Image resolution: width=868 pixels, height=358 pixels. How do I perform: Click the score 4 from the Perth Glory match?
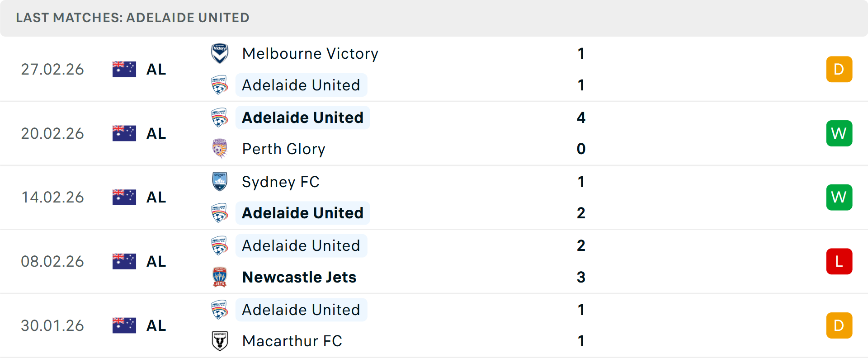[581, 118]
